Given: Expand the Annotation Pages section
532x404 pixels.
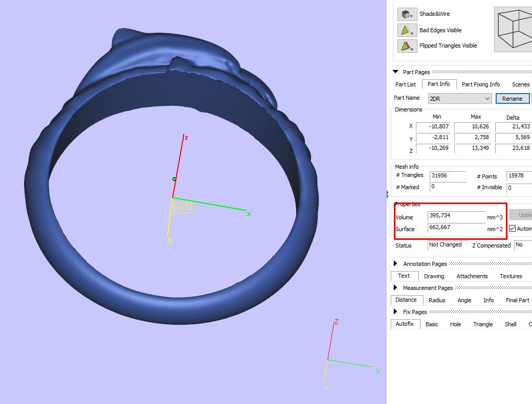Looking at the screenshot, I should 395,263.
